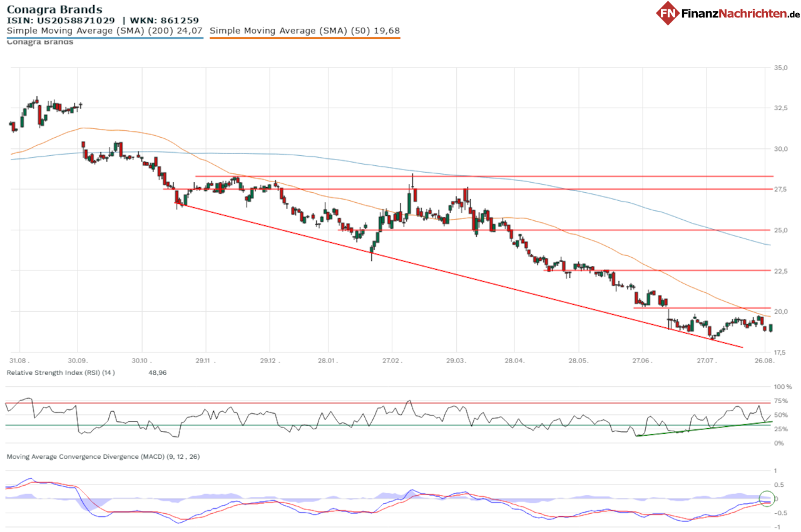Click the 27.02. date axis label
This screenshot has height=532, width=801.
pyautogui.click(x=392, y=361)
